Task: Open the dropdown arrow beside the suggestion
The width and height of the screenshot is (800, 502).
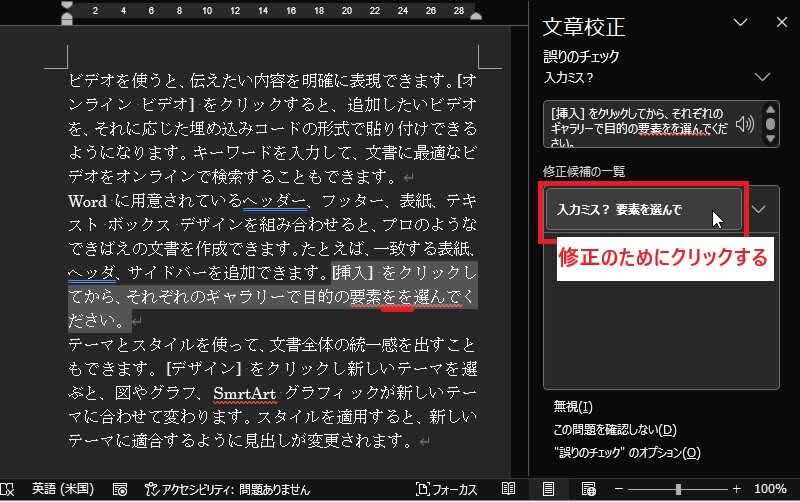Action: tap(760, 210)
